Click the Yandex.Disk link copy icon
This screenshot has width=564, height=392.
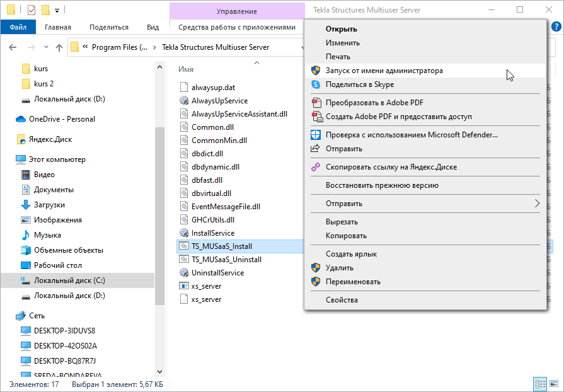coord(316,167)
